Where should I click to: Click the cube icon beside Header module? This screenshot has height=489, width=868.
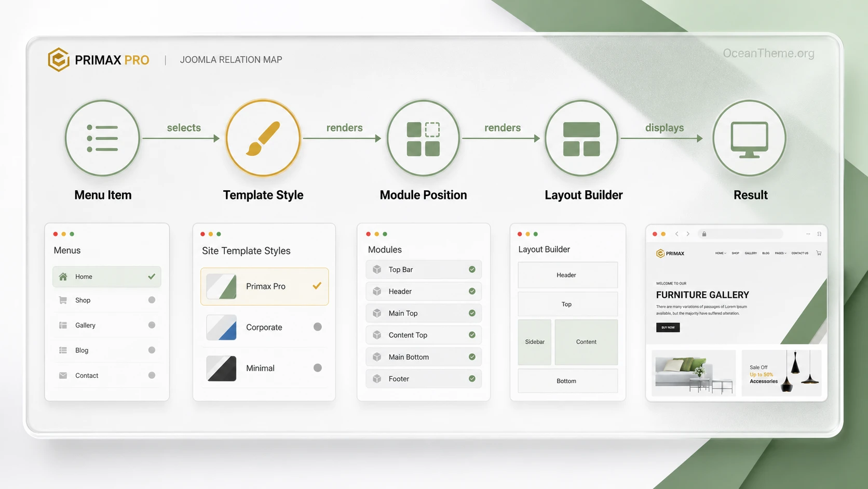click(x=377, y=291)
